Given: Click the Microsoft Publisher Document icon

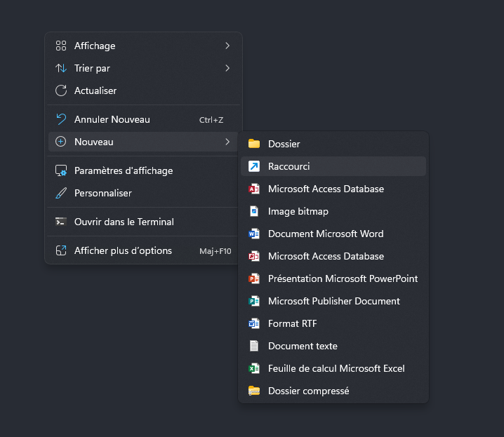Looking at the screenshot, I should point(254,301).
